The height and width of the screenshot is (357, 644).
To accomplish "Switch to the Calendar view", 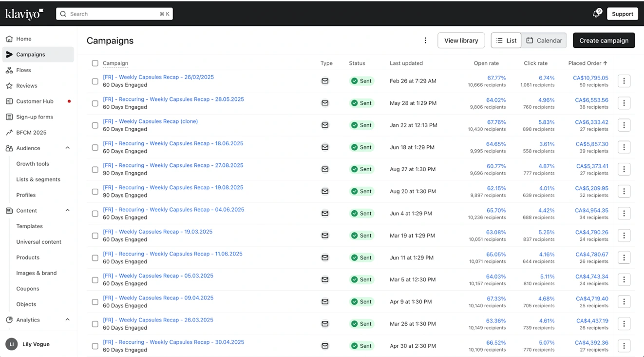I will point(544,40).
